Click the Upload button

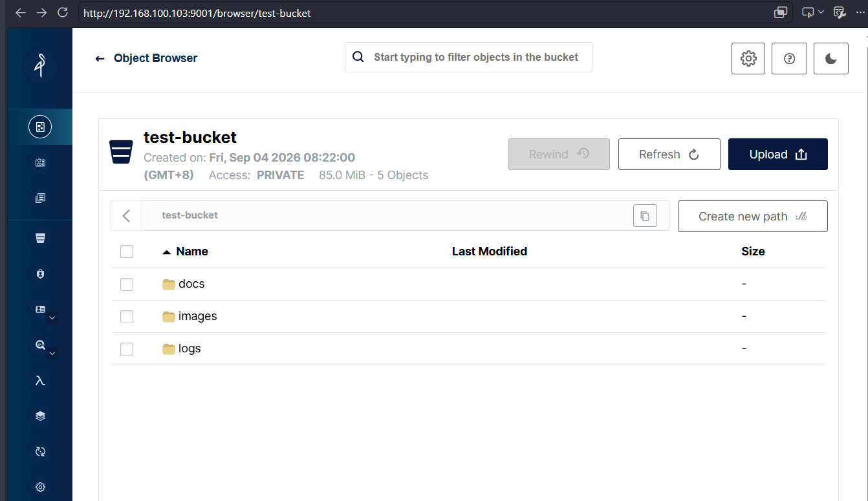(778, 154)
